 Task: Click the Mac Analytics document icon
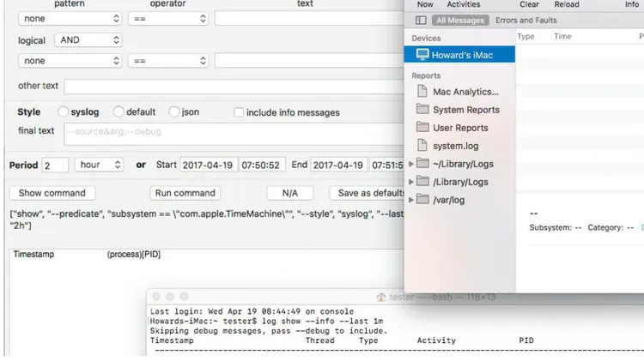click(x=422, y=91)
